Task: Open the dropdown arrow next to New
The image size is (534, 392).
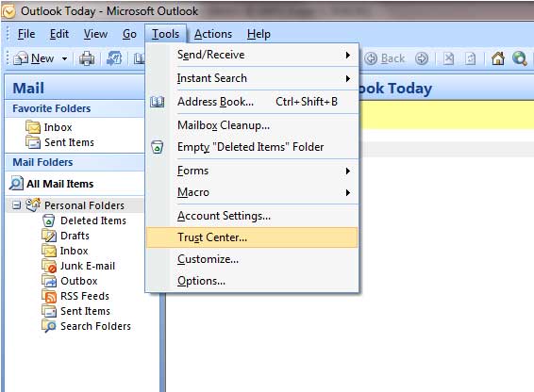Action: point(64,58)
